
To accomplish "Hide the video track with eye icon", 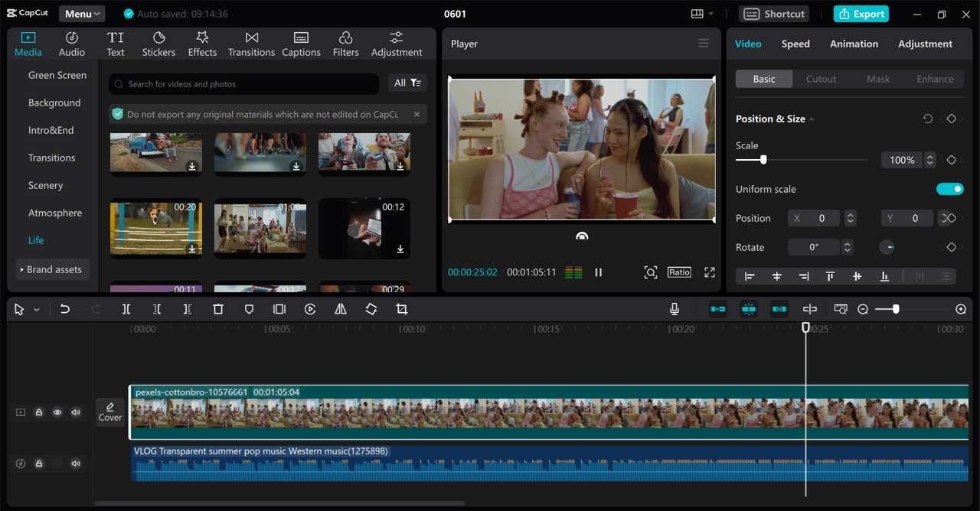I will 57,412.
